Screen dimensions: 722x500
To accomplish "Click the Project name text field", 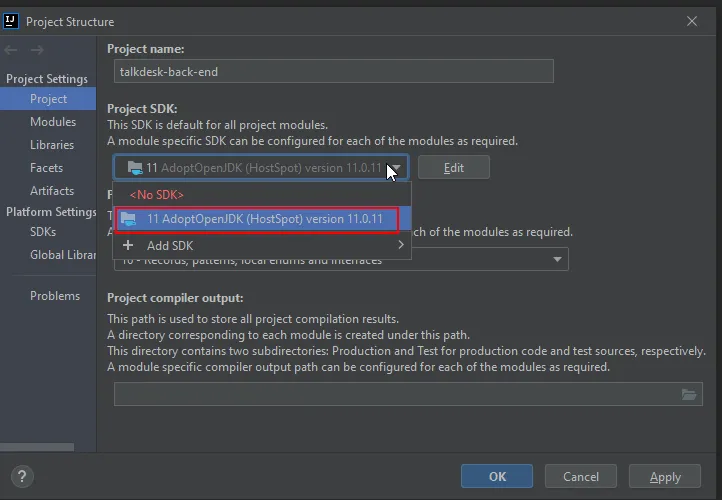I will [334, 71].
